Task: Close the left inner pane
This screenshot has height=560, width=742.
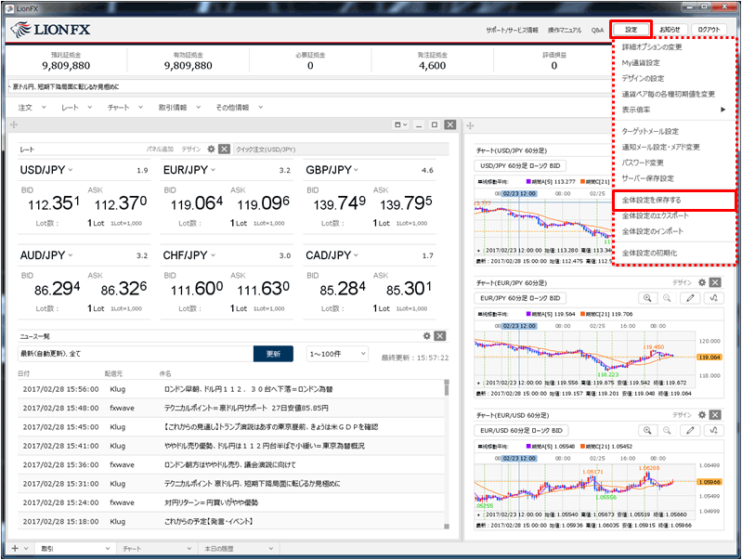Action: coord(450,125)
